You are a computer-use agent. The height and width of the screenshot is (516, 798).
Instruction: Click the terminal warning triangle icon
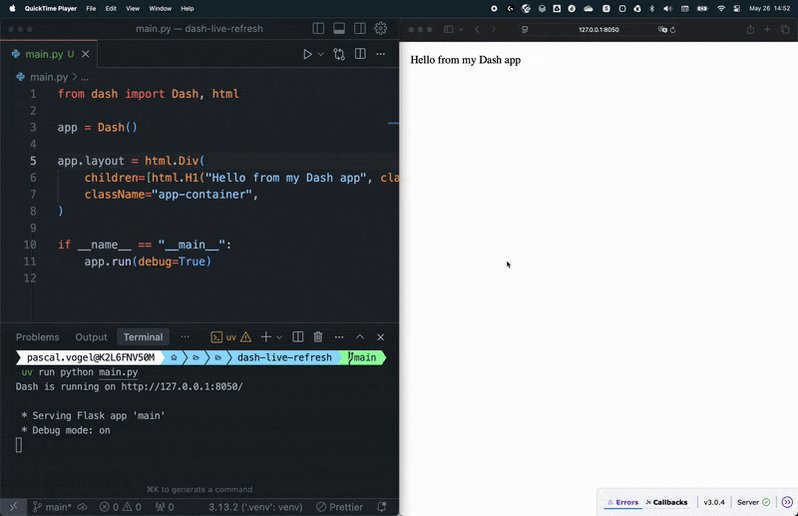[x=246, y=337]
